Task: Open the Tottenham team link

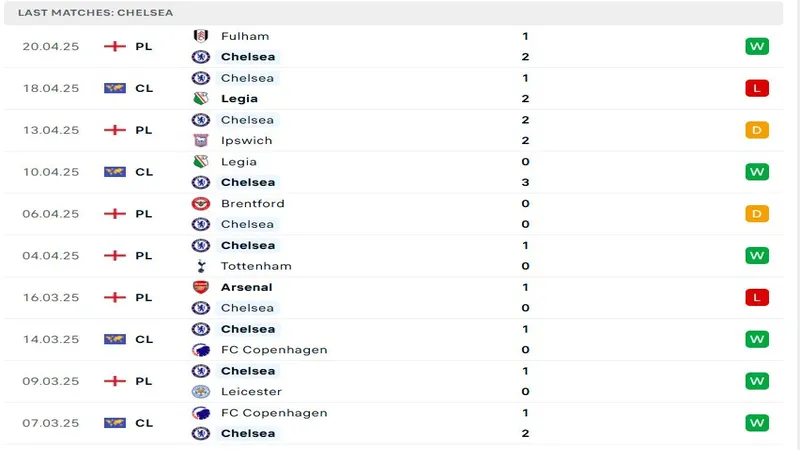Action: 256,266
